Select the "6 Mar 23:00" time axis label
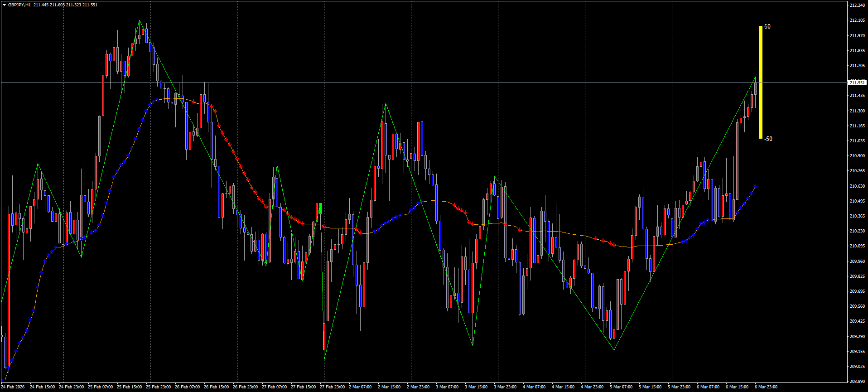This screenshot has width=868, height=392. pos(766,387)
